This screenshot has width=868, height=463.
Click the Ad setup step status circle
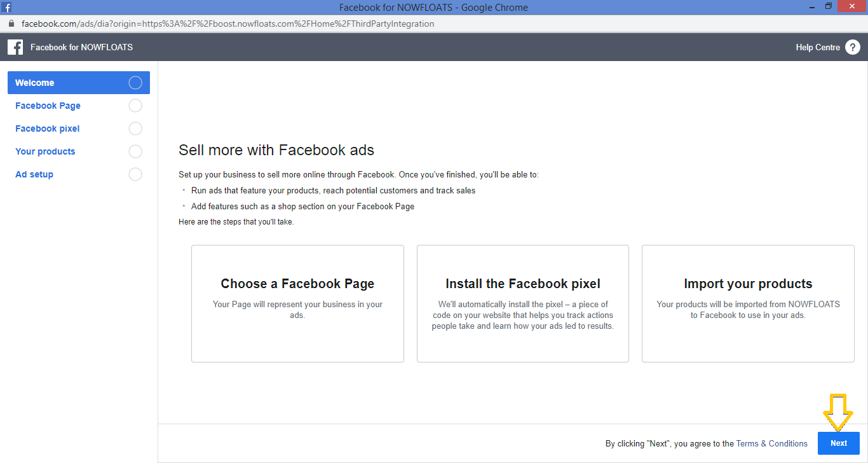[135, 174]
